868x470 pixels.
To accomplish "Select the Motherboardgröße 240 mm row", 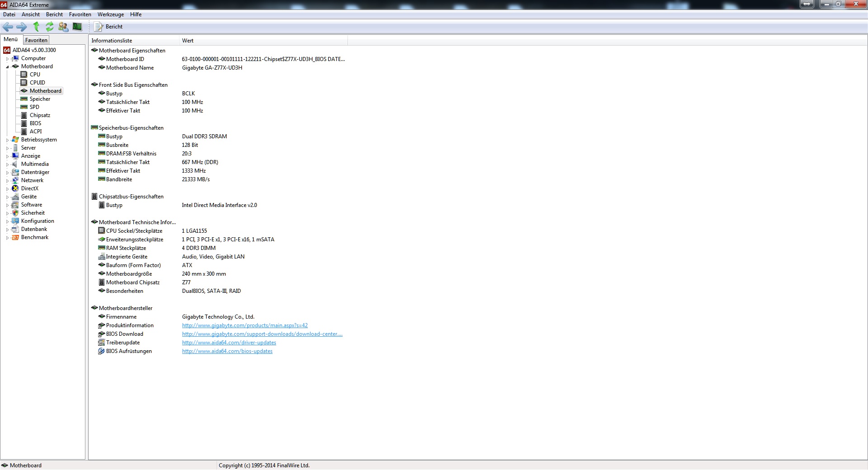I will click(x=219, y=274).
